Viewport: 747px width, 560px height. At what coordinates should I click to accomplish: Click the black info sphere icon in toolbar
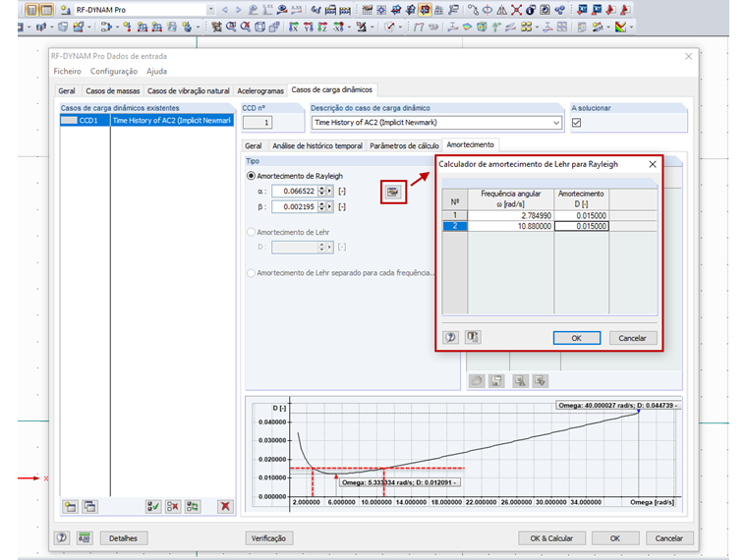point(531,10)
